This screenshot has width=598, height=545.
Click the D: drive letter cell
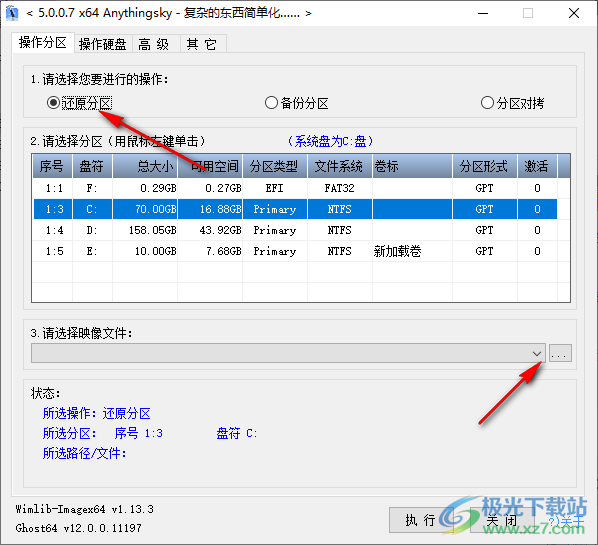click(92, 230)
